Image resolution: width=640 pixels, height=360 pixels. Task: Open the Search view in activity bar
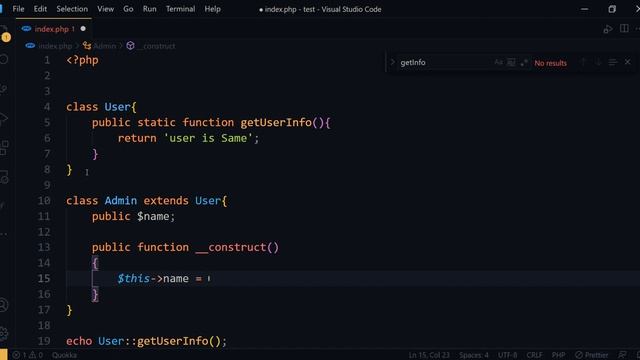pyautogui.click(x=4, y=60)
